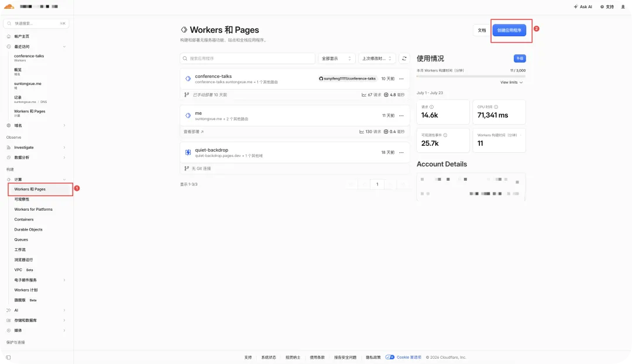Open GitHub repo sunyifeng1111/conference-talks badge
The image size is (632, 364).
tap(347, 78)
